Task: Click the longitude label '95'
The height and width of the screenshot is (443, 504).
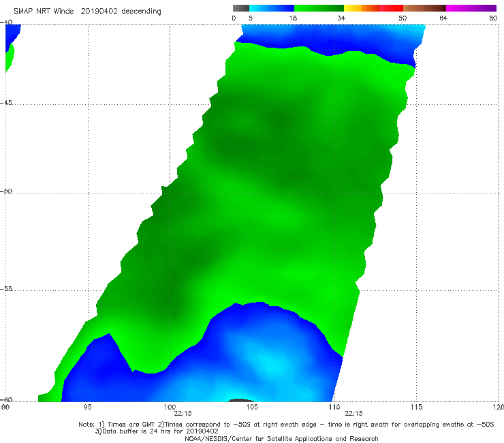Action: [x=87, y=407]
